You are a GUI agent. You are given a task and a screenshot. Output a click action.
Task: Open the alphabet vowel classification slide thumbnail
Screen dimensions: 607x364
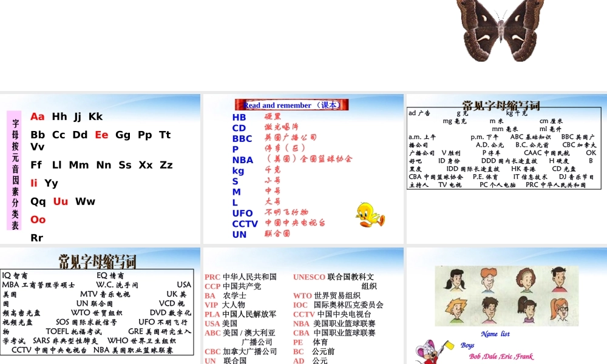(x=100, y=169)
